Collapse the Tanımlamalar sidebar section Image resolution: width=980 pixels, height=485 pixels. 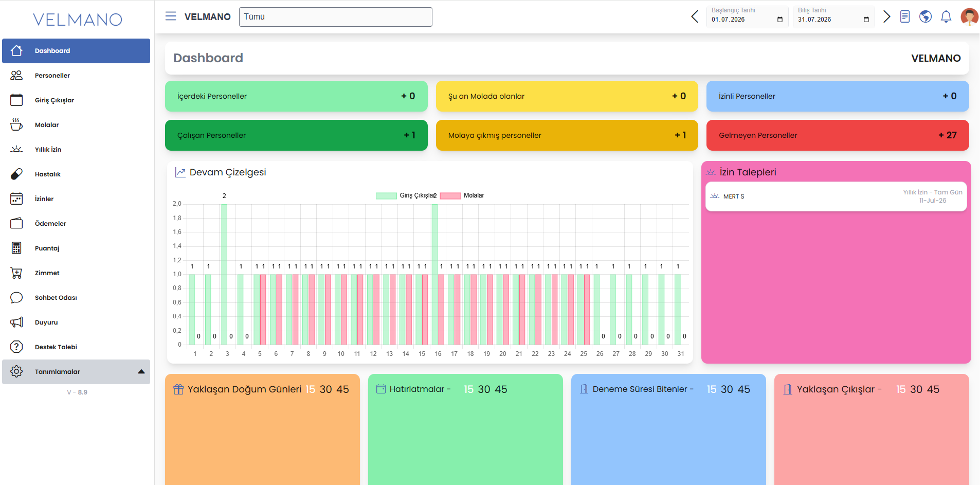point(141,372)
